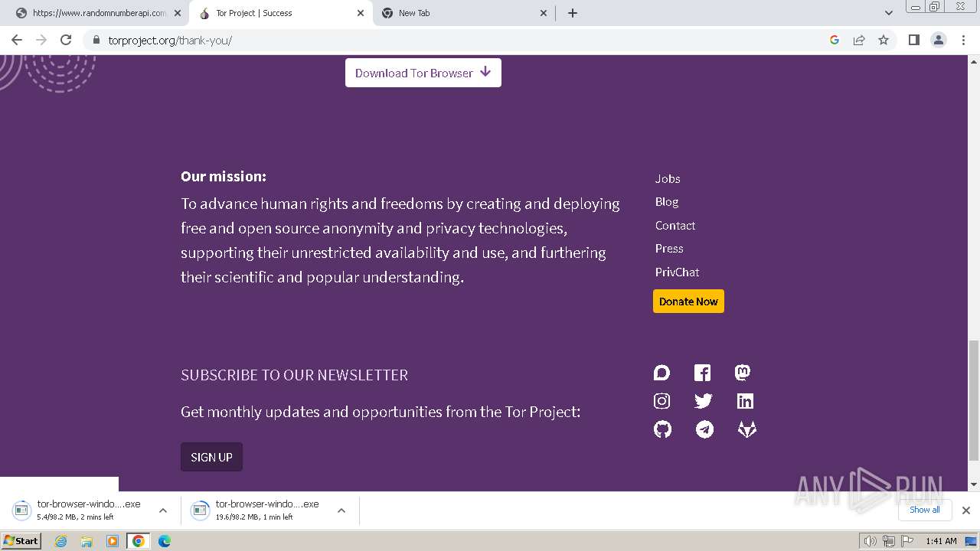The height and width of the screenshot is (551, 980).
Task: Share this page via toolbar icon
Action: pyautogui.click(x=859, y=40)
